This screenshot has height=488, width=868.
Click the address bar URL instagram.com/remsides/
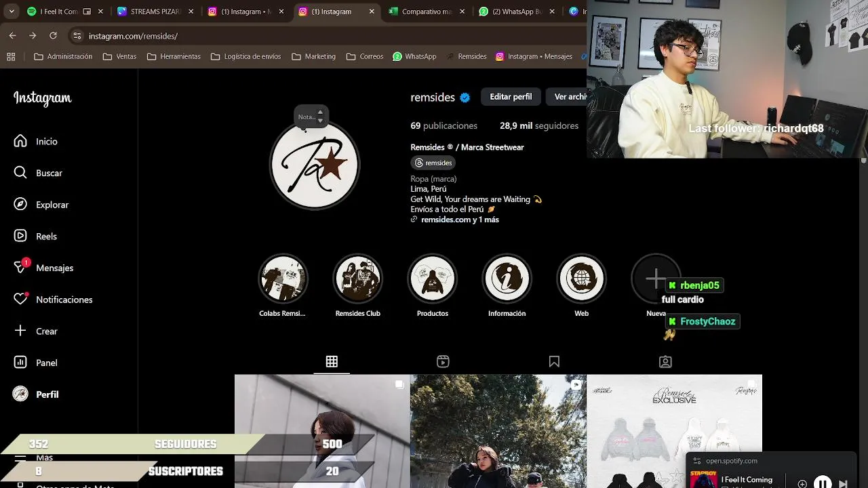[133, 36]
